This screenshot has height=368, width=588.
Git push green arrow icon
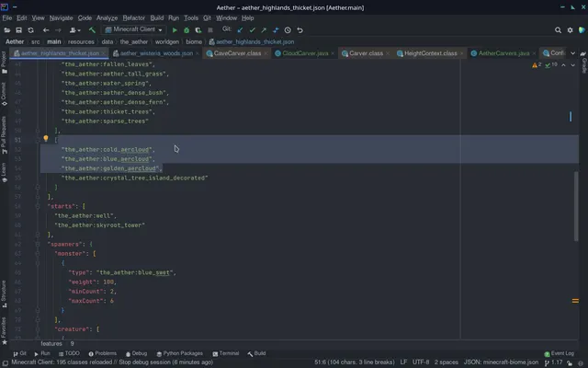pos(264,30)
